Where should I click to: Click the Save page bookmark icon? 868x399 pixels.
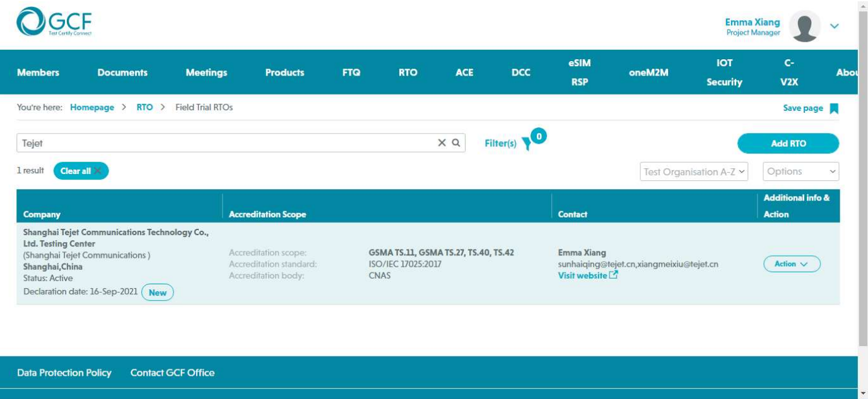(x=833, y=108)
